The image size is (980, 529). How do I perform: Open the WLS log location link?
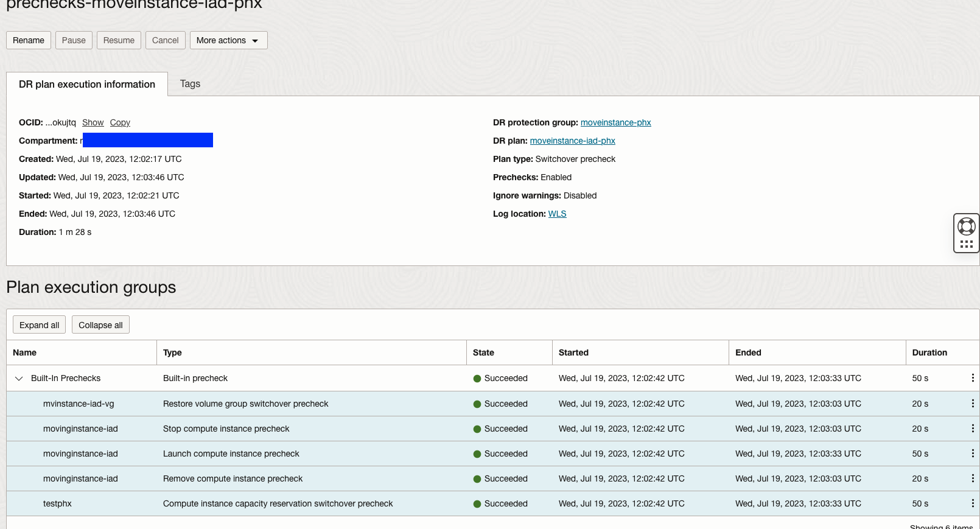point(557,214)
